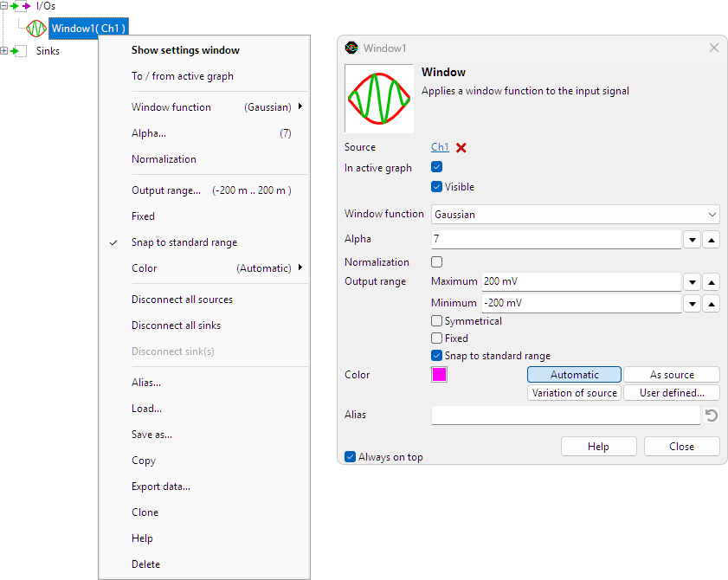Click the Ch1 source link
728x580 pixels.
(440, 147)
